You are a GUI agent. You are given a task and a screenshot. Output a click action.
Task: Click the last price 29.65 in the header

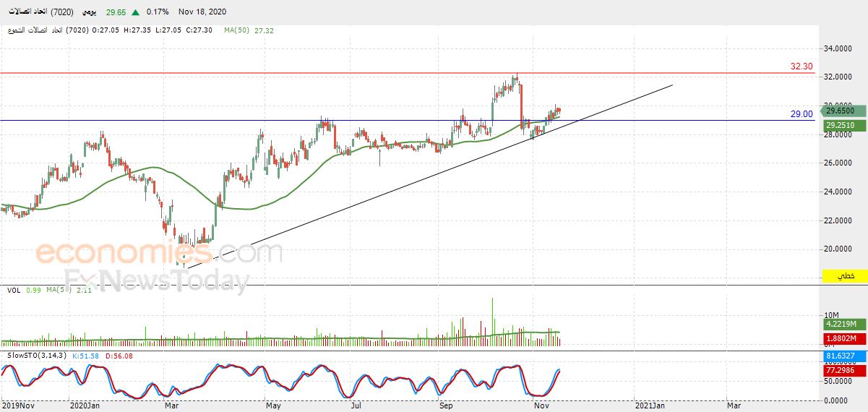click(116, 12)
